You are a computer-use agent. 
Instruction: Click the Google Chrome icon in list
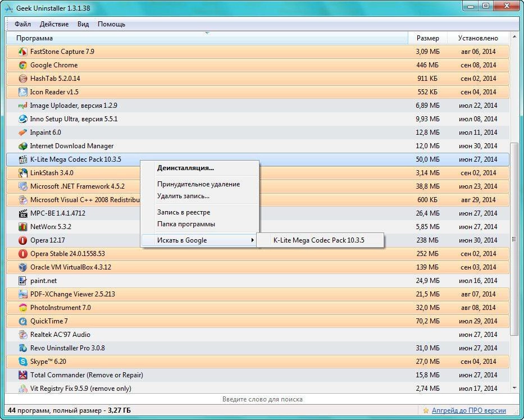22,65
